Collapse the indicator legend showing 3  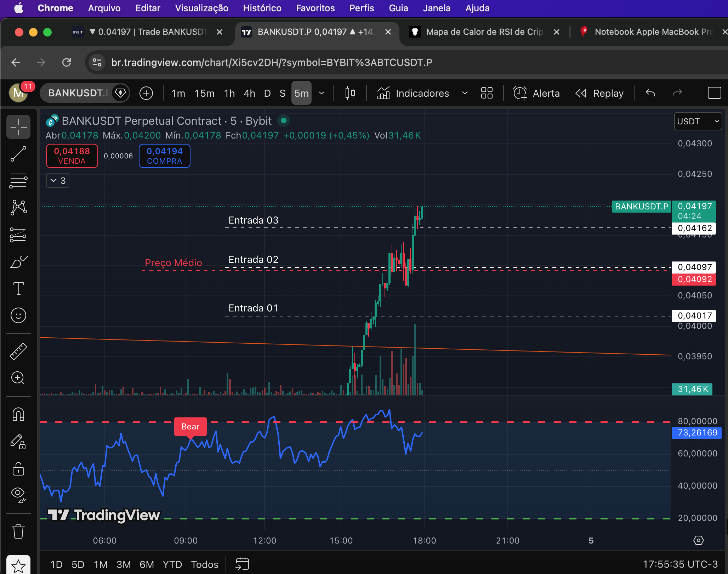tap(58, 181)
